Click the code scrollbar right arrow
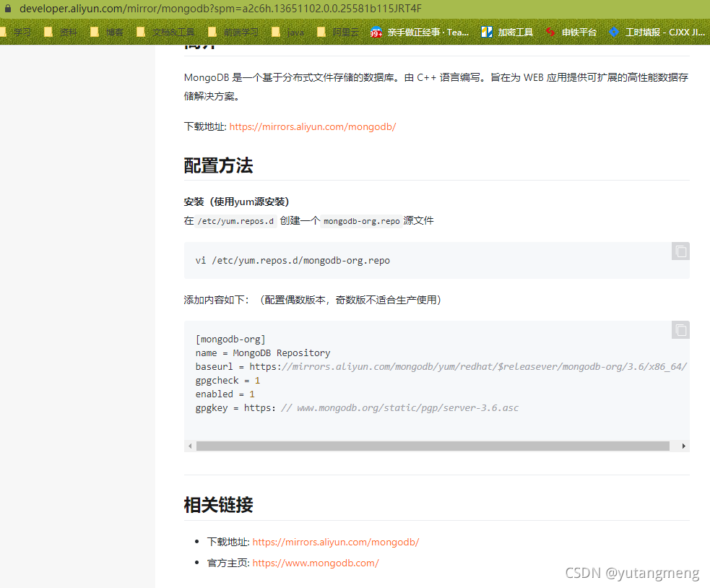Viewport: 710px width, 588px height. (684, 446)
